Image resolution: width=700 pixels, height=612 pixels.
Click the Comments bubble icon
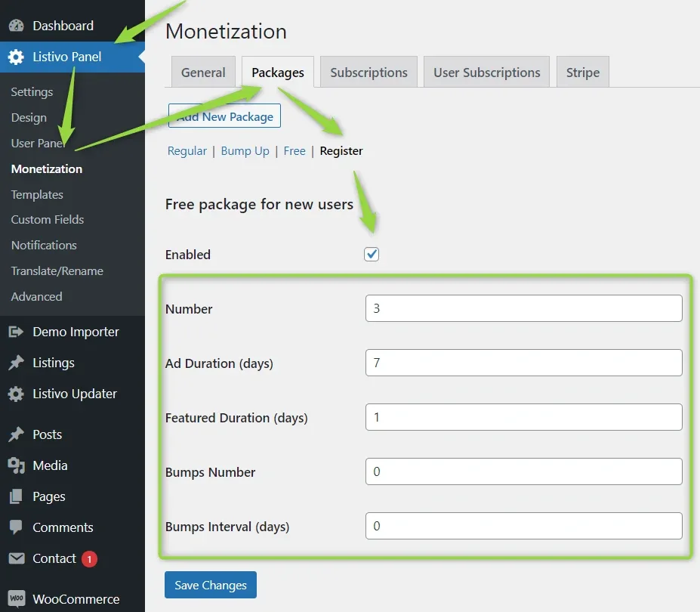tap(17, 527)
